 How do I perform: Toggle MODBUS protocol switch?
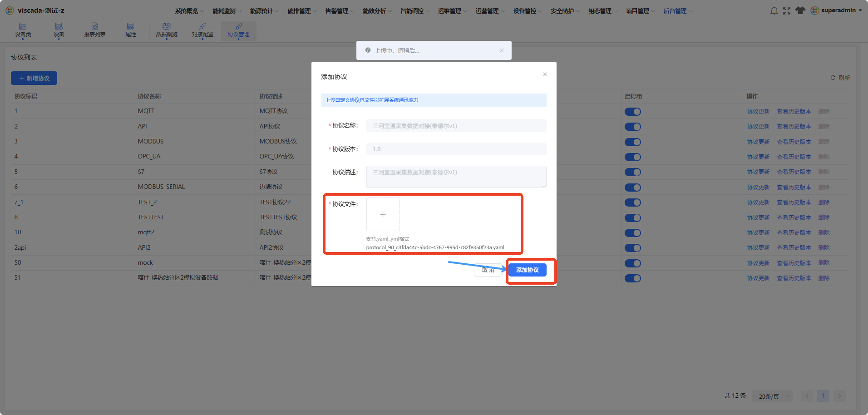pyautogui.click(x=632, y=142)
